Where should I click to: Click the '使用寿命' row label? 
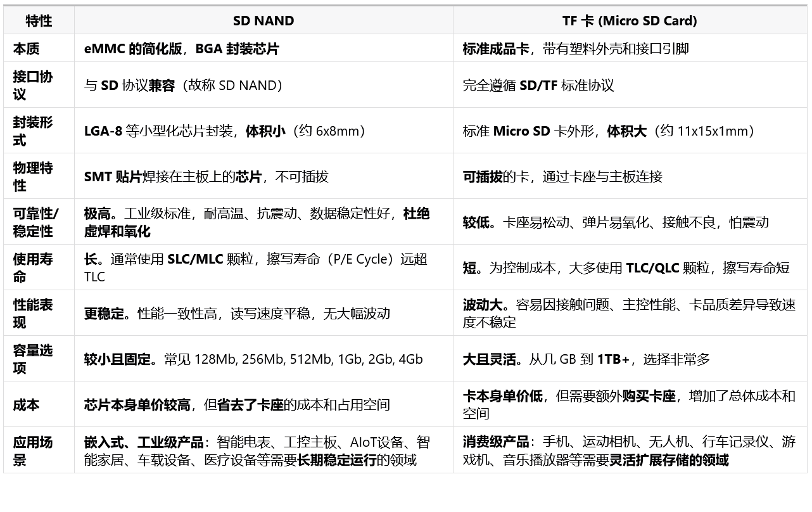pos(39,267)
